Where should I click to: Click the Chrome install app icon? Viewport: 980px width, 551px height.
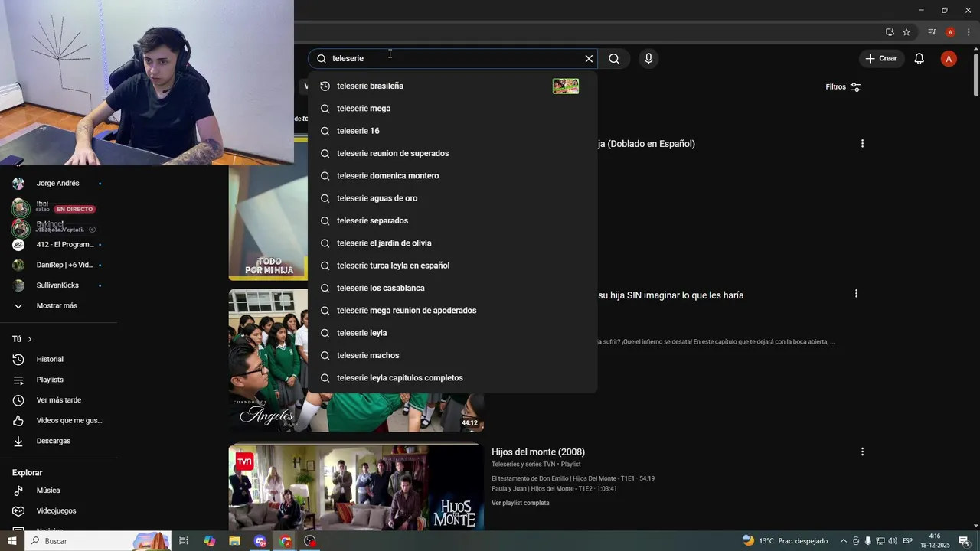pos(890,32)
